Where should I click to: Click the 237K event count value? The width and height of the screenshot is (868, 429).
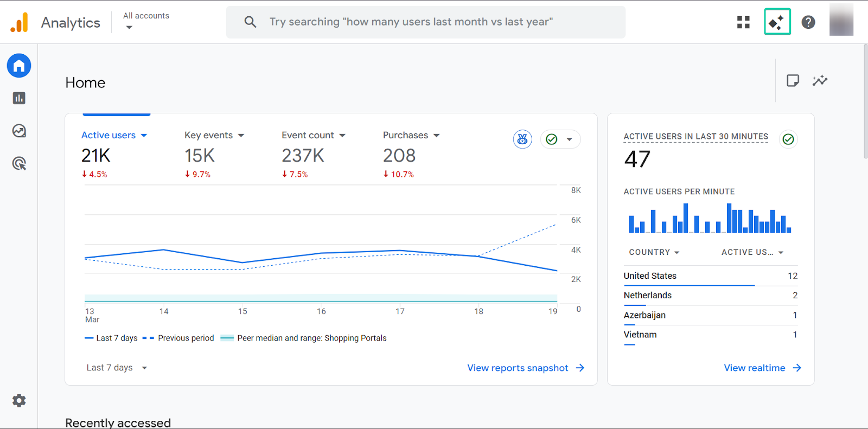point(303,156)
